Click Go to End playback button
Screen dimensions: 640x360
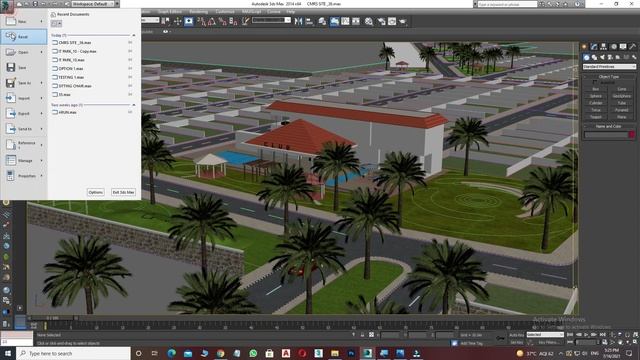[602, 335]
